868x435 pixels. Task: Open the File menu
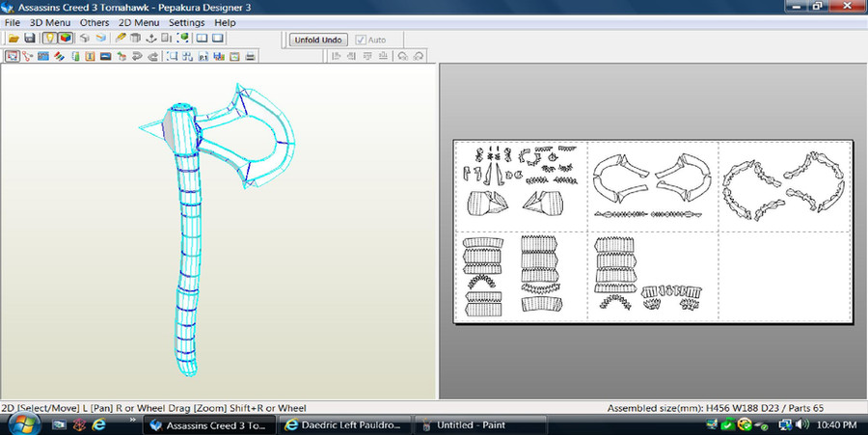click(x=13, y=23)
